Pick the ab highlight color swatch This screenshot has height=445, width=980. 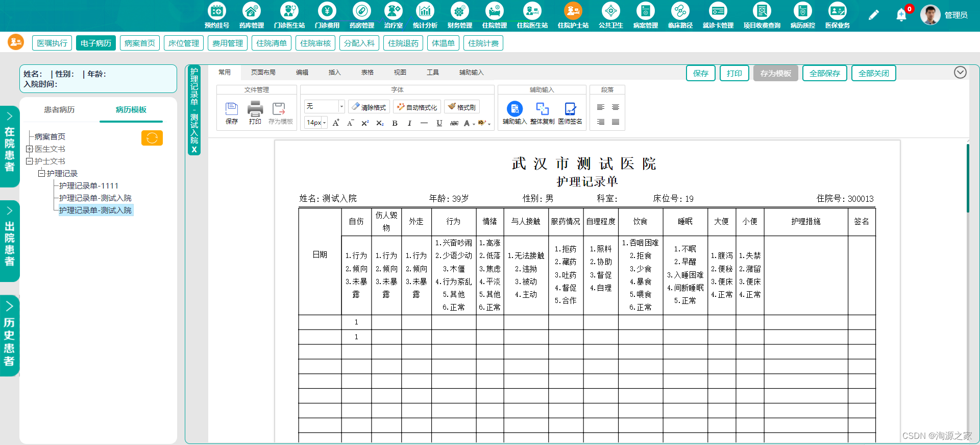(x=481, y=123)
